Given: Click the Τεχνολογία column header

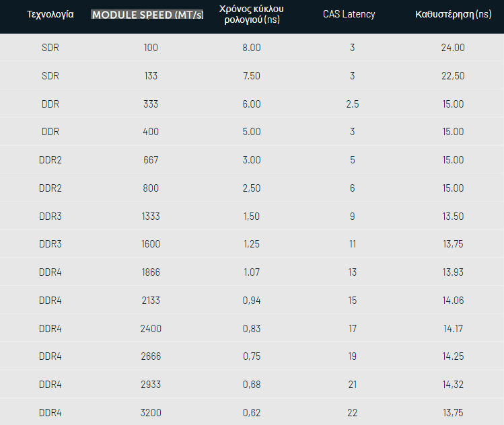Looking at the screenshot, I should tap(50, 14).
